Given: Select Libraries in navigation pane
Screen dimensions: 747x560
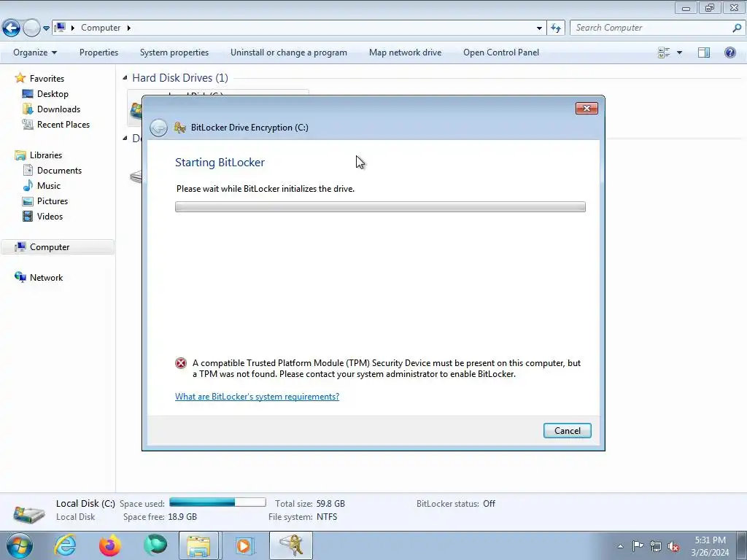Looking at the screenshot, I should pos(46,155).
